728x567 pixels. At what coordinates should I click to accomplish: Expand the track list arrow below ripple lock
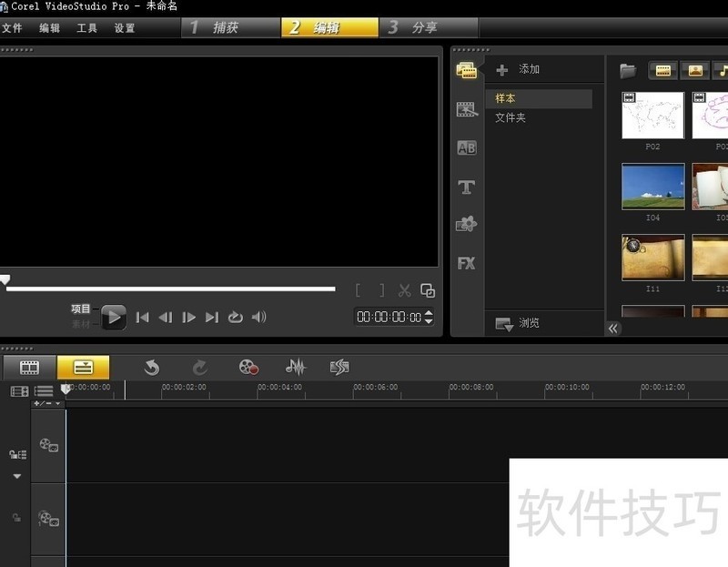pos(16,476)
